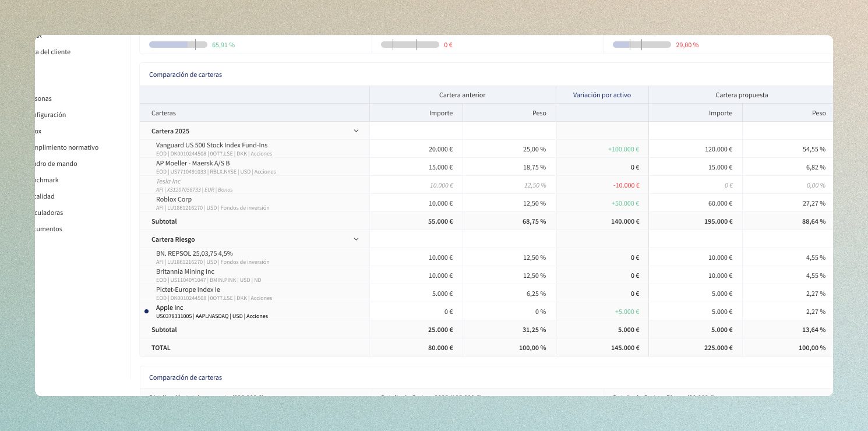Collapse the Cartera 2025 group chevron
Viewport: 868px width, 431px height.
[x=356, y=131]
